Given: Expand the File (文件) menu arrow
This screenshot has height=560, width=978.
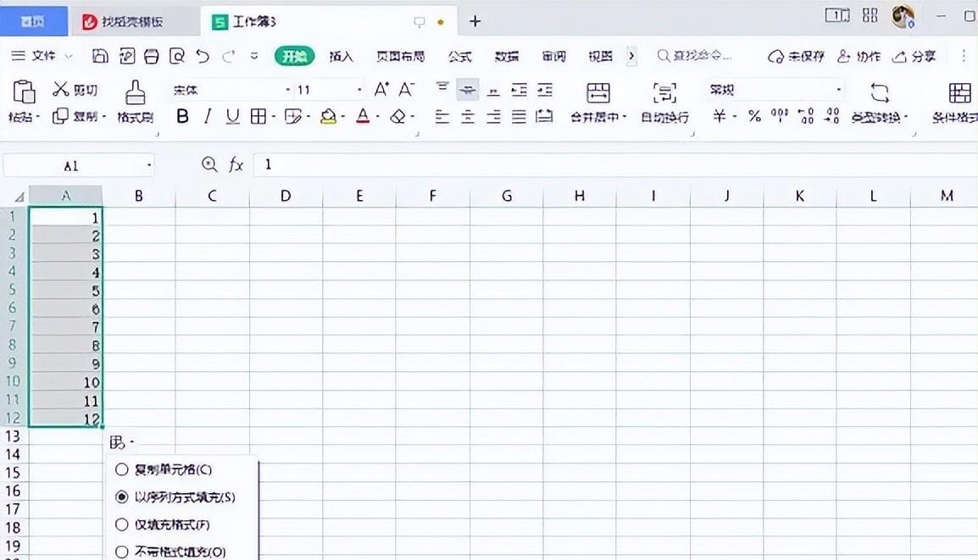Looking at the screenshot, I should pos(69,56).
